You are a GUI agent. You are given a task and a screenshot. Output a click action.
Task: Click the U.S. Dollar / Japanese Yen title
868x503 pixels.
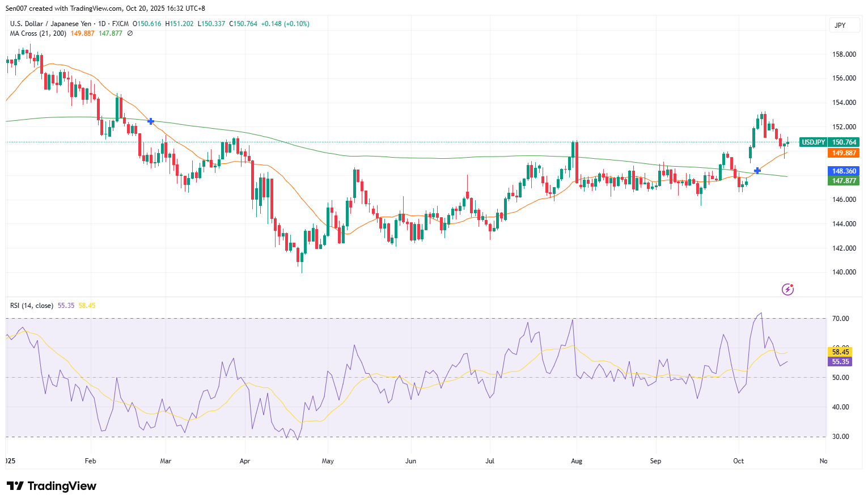[50, 24]
